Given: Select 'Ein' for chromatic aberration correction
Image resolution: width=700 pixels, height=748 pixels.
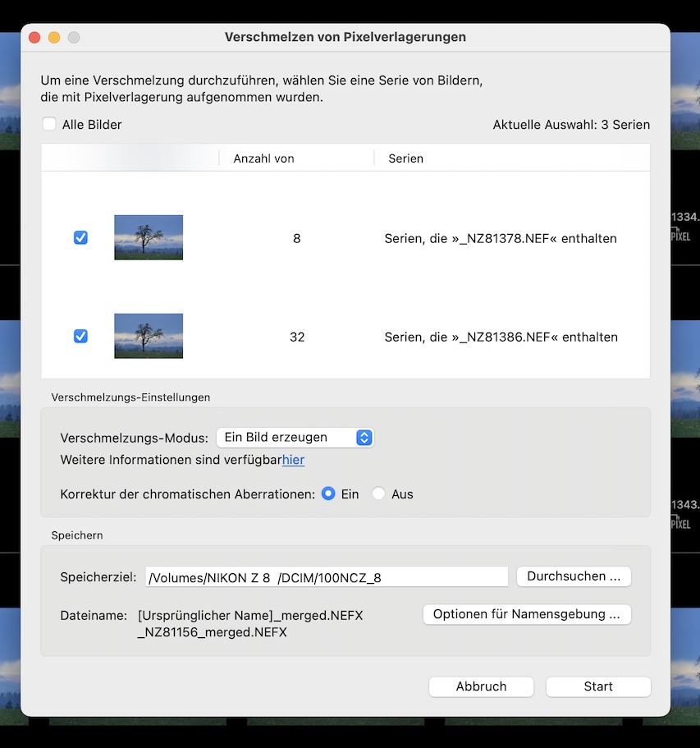Looking at the screenshot, I should [329, 494].
